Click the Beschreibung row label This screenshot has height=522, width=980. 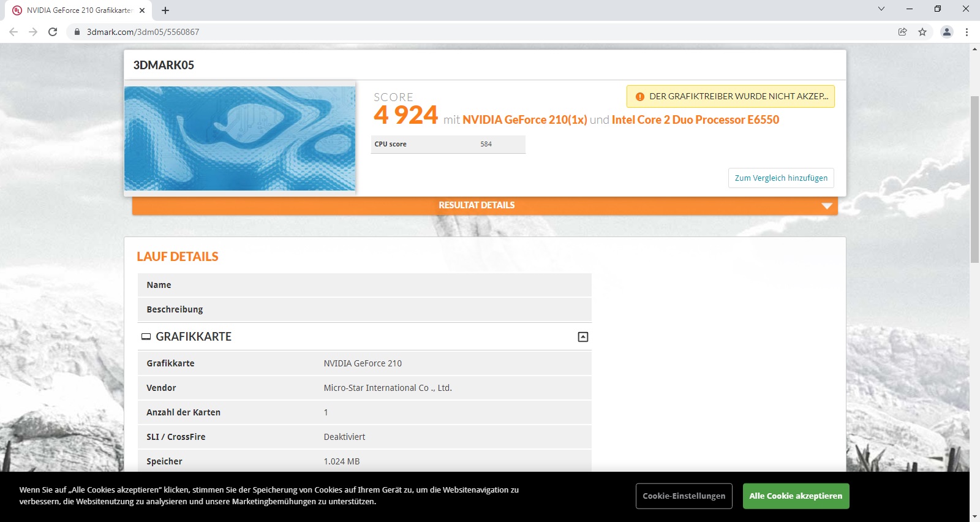click(x=175, y=309)
